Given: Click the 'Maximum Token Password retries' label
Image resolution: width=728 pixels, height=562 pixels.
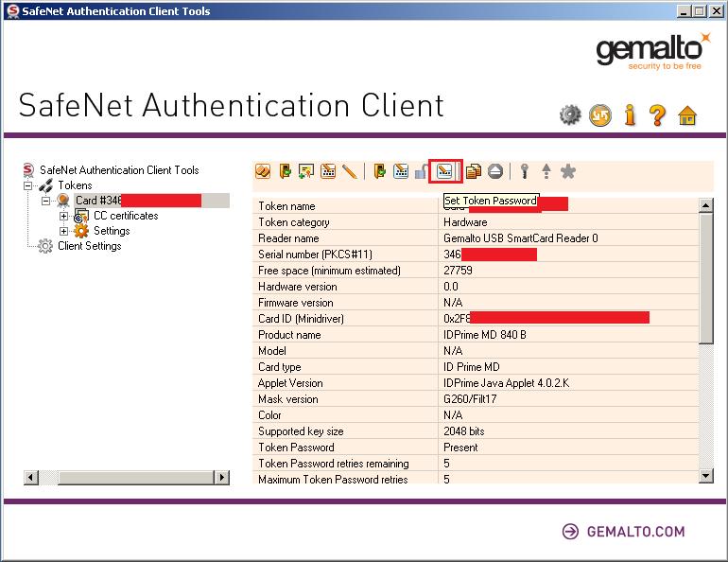Looking at the screenshot, I should coord(333,479).
